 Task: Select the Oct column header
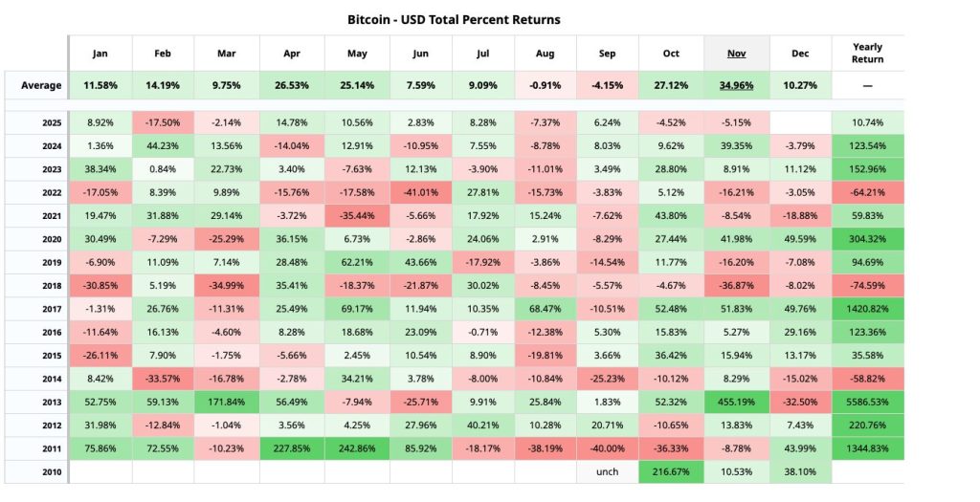point(671,54)
